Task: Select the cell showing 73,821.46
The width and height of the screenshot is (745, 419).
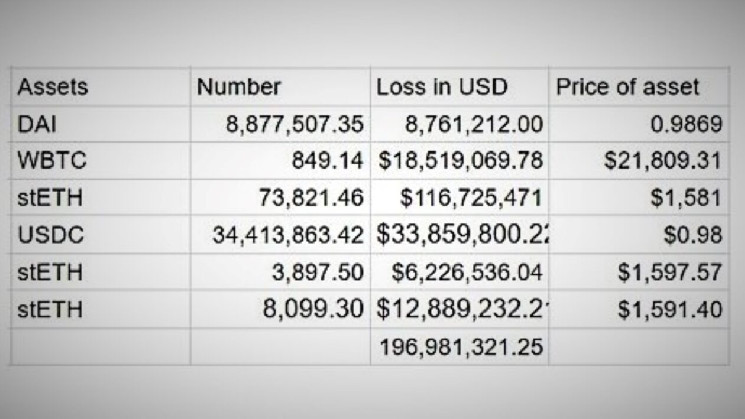Action: 280,198
